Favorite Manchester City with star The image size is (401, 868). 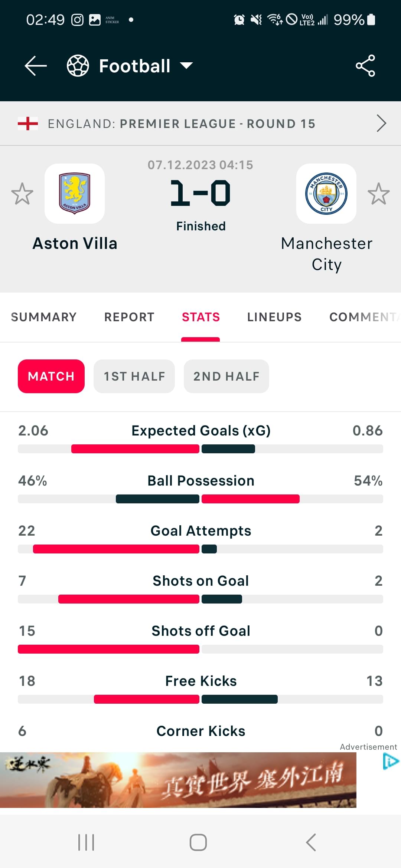pos(379,194)
